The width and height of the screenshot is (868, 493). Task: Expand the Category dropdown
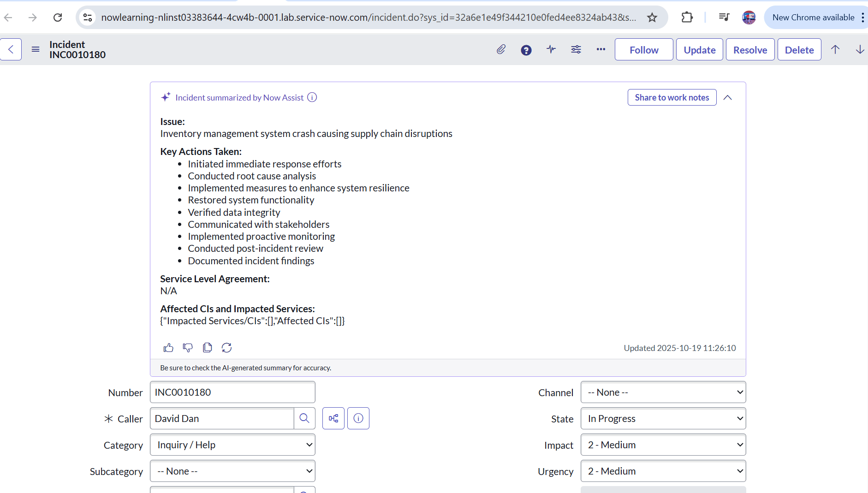tap(232, 445)
